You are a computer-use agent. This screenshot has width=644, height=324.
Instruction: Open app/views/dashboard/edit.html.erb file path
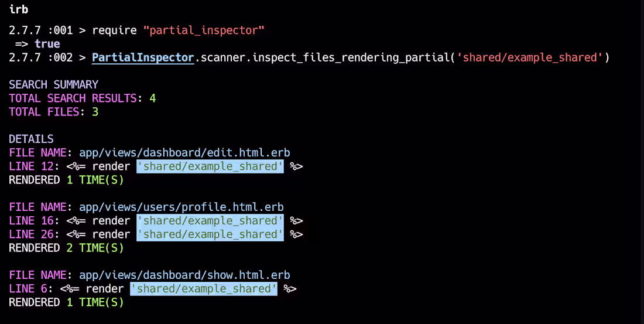click(x=184, y=153)
